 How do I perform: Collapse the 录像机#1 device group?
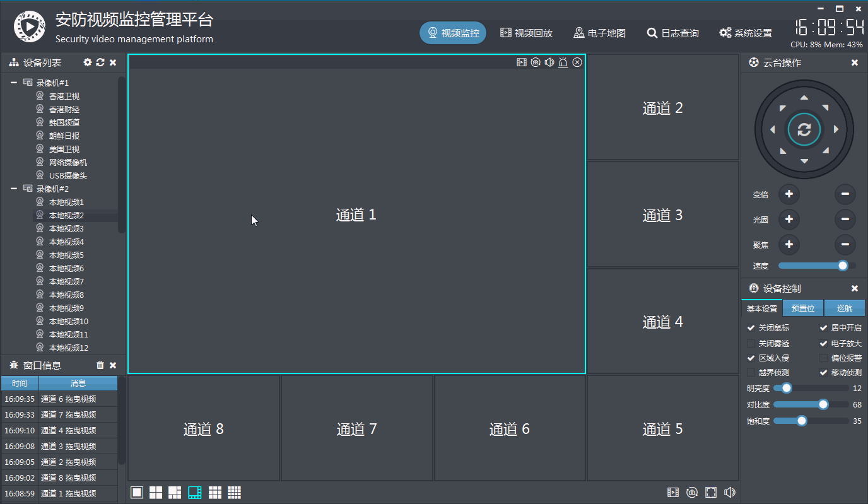pyautogui.click(x=14, y=82)
